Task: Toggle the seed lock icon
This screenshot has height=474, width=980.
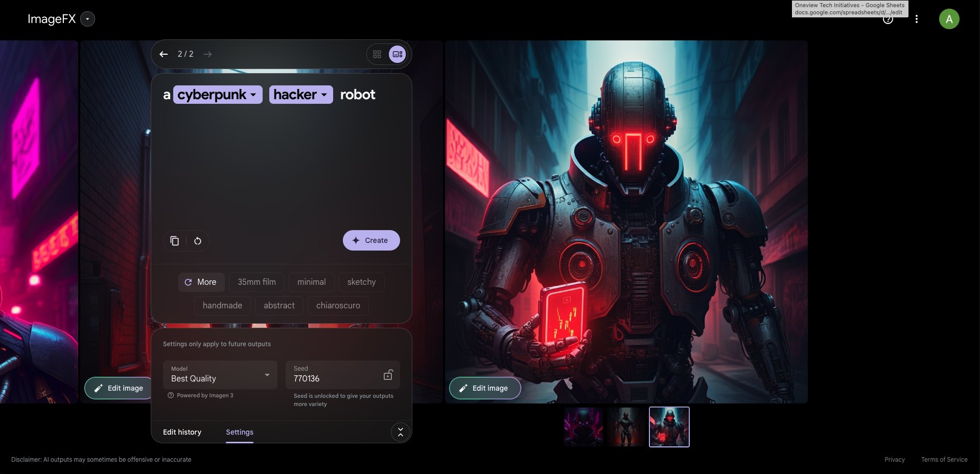Action: point(388,375)
